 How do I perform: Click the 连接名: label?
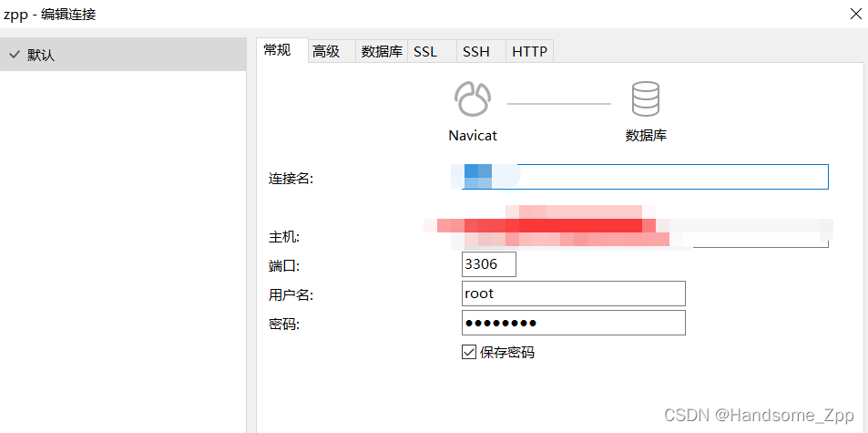291,179
